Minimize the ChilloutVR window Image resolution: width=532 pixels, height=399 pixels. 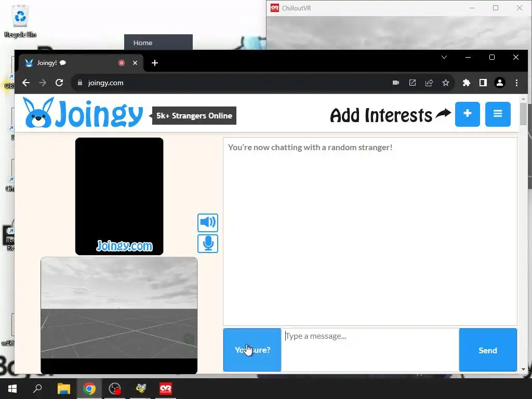pos(472,8)
